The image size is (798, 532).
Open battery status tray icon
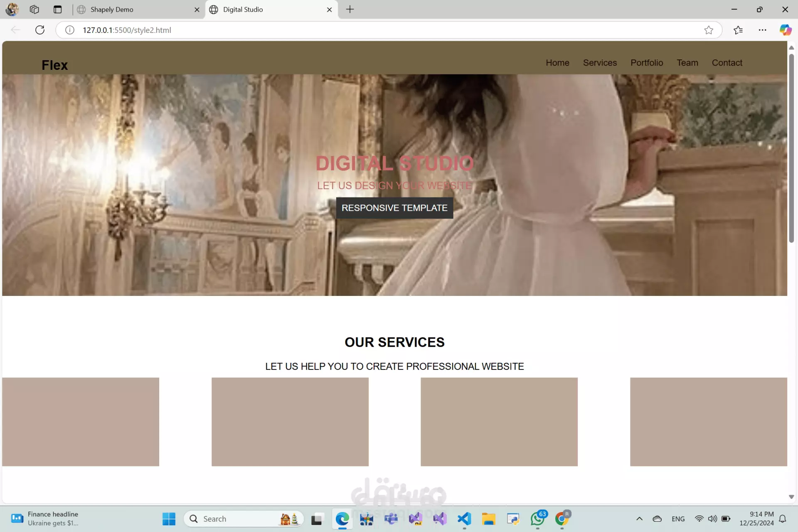tap(726, 519)
